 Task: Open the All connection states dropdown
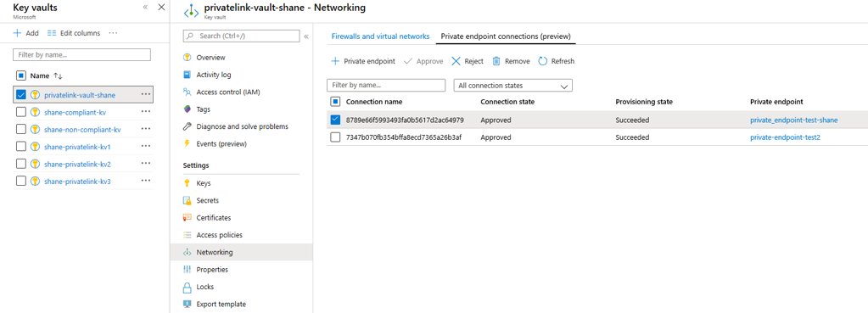click(x=512, y=86)
